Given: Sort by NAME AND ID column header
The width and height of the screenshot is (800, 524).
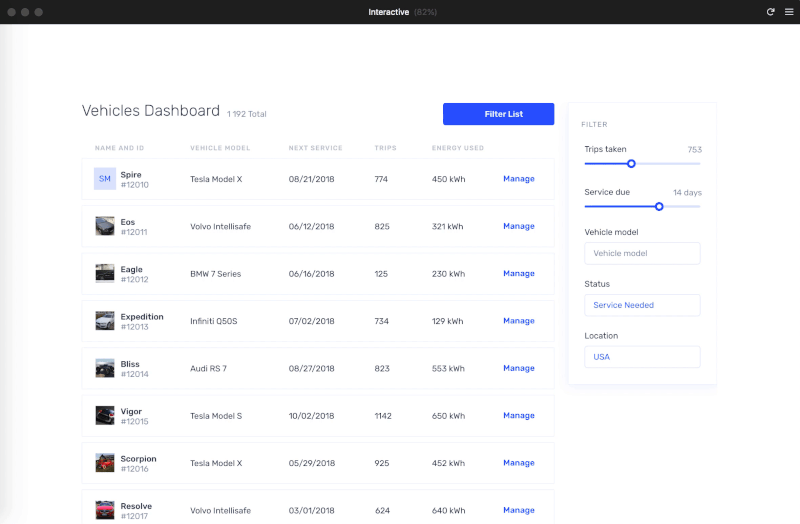Looking at the screenshot, I should pos(119,148).
